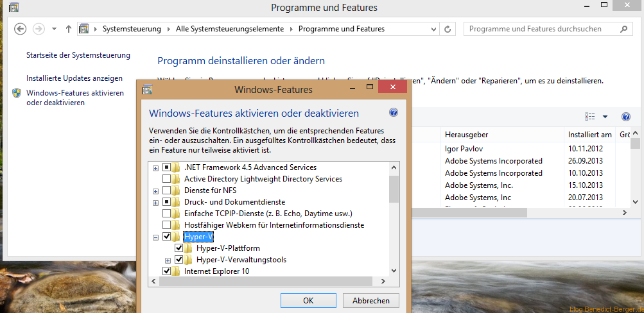
Task: Select the Internet Explorer 10 label
Action: 216,271
